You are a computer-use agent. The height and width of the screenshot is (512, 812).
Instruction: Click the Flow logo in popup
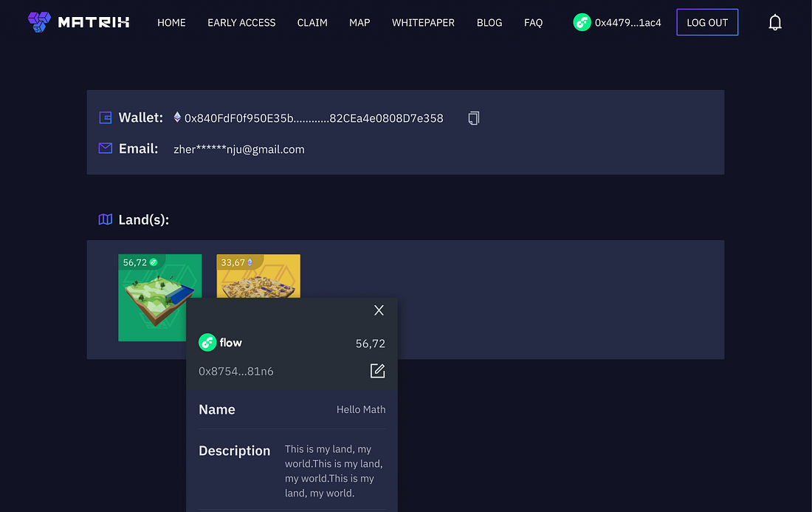(x=207, y=343)
